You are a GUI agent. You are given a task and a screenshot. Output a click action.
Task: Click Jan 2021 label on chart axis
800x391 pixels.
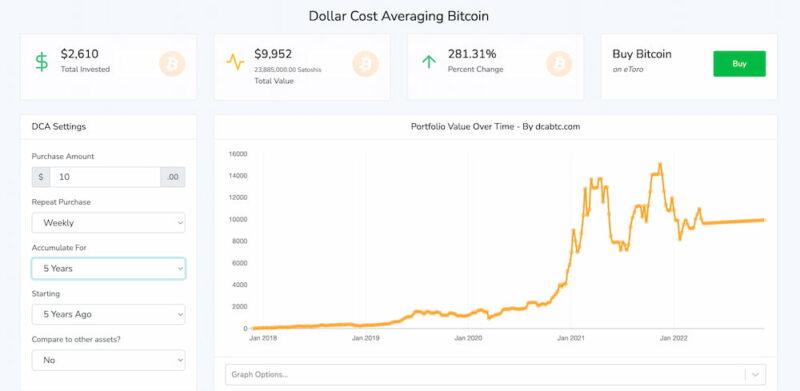coord(570,338)
